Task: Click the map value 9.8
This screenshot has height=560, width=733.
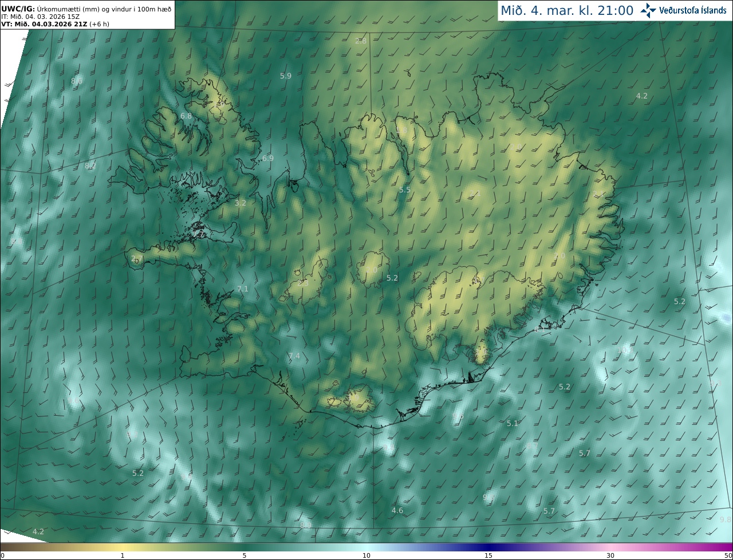Action: (726, 519)
